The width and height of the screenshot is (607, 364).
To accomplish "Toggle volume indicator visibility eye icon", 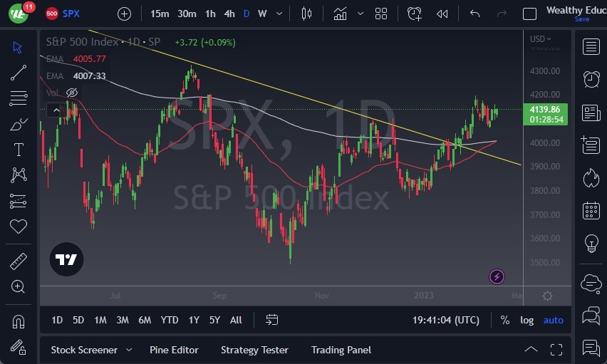I will (x=71, y=93).
